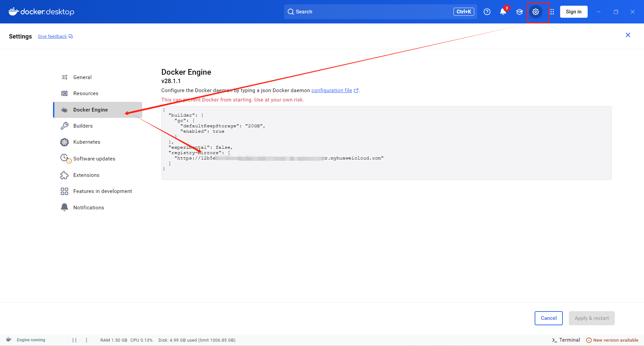Screen dimensions: 644x346
Task: Click the New version available link
Action: [x=616, y=340]
